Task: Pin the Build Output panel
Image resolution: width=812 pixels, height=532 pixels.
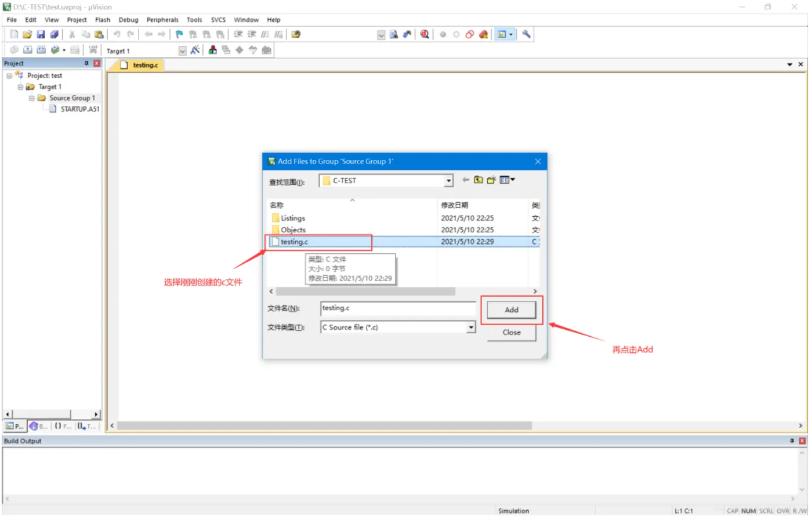Action: coord(792,442)
